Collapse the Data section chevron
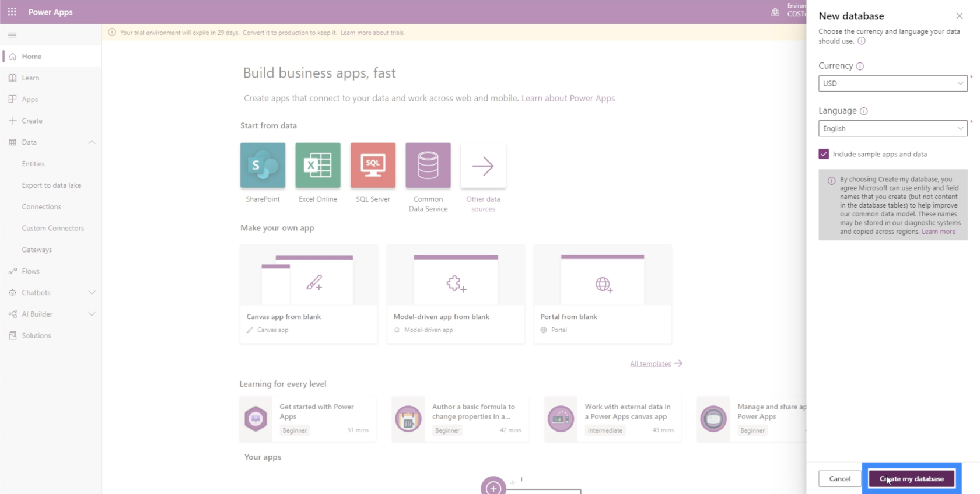The width and height of the screenshot is (980, 494). 92,142
